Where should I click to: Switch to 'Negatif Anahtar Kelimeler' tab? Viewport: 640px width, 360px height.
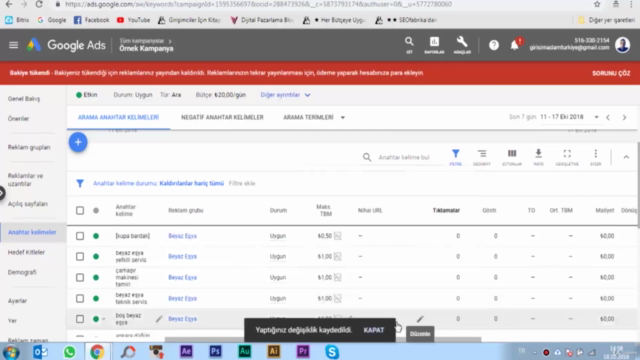pyautogui.click(x=222, y=118)
